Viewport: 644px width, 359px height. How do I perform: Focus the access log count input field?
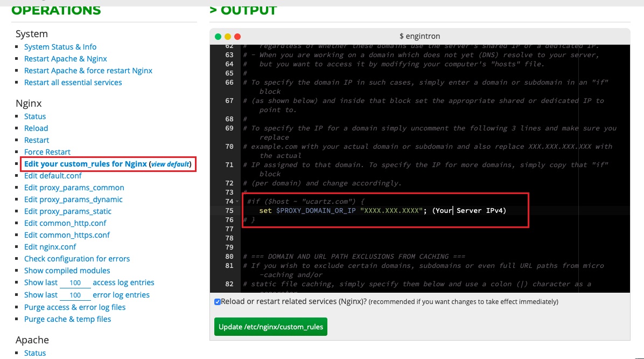(75, 283)
